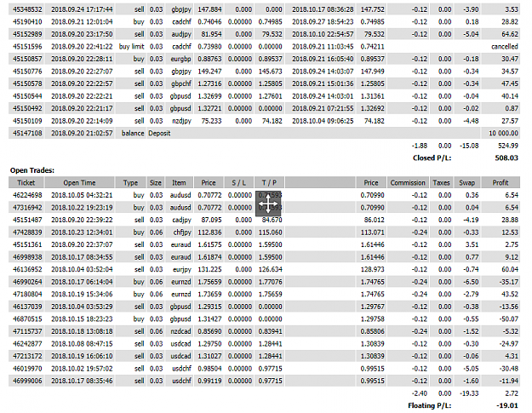Click the T / P column header
This screenshot has height=413, width=532.
pos(269,182)
